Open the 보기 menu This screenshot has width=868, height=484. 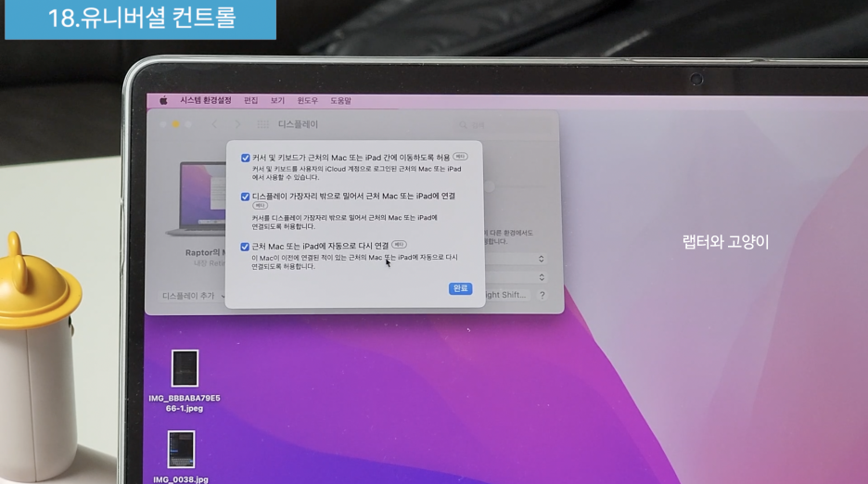click(x=277, y=100)
